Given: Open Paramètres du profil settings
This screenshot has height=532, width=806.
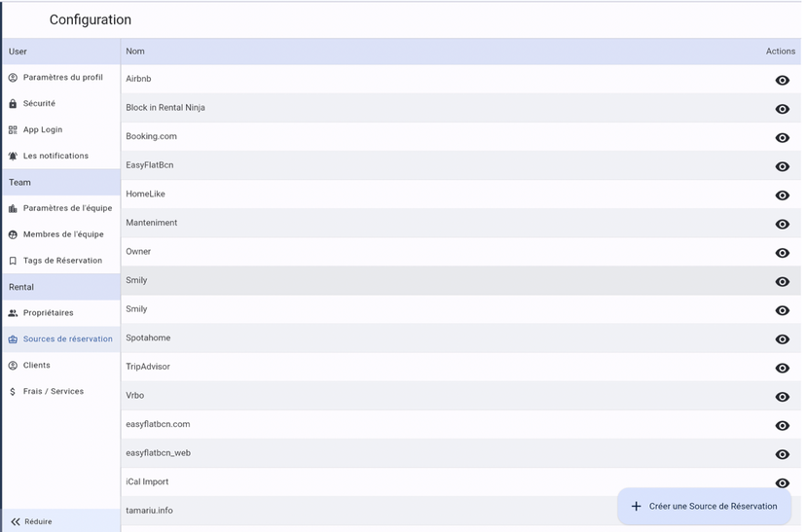Looking at the screenshot, I should tap(61, 78).
